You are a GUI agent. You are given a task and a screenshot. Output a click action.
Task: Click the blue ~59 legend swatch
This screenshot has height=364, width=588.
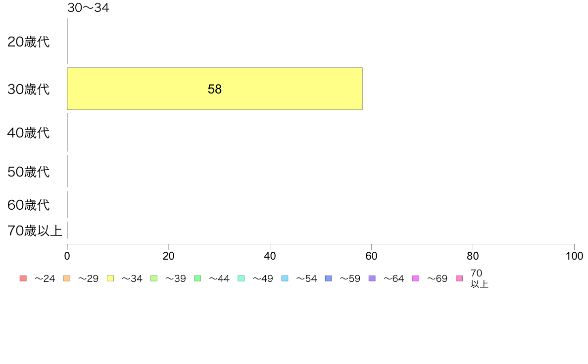[x=329, y=278]
